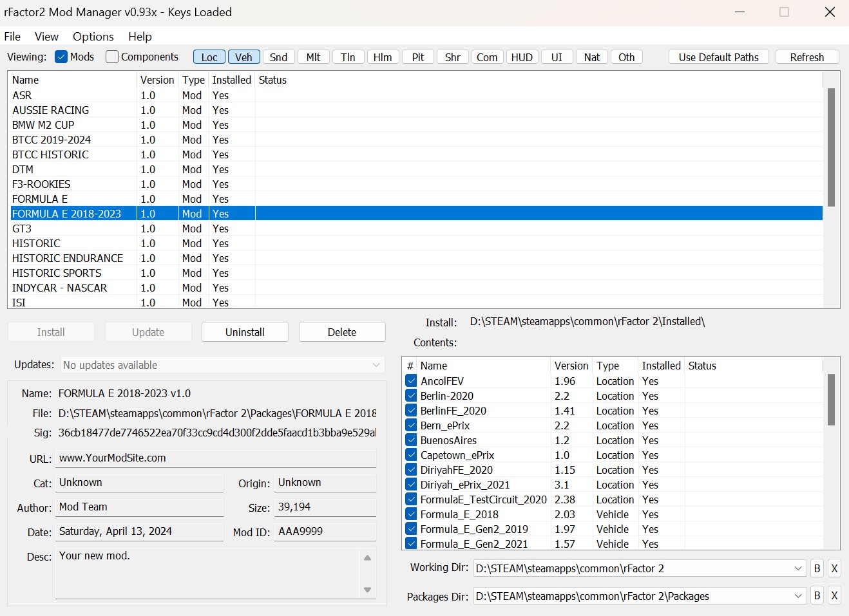Toggle the Mlt filter button

314,57
